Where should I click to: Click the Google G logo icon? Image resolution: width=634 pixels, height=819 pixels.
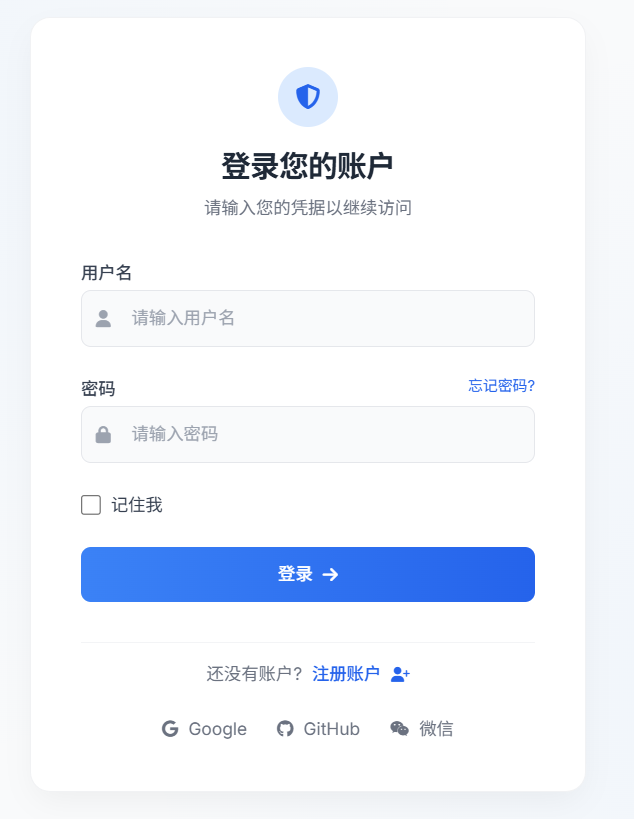pyautogui.click(x=170, y=729)
